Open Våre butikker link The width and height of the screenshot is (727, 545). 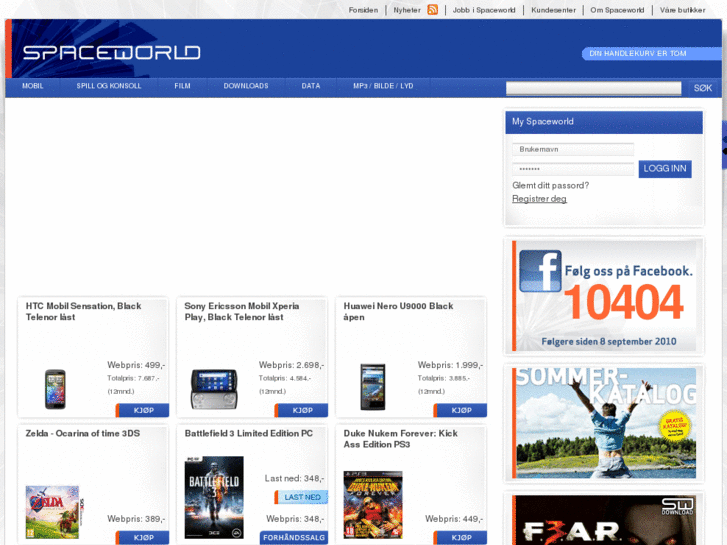click(682, 10)
